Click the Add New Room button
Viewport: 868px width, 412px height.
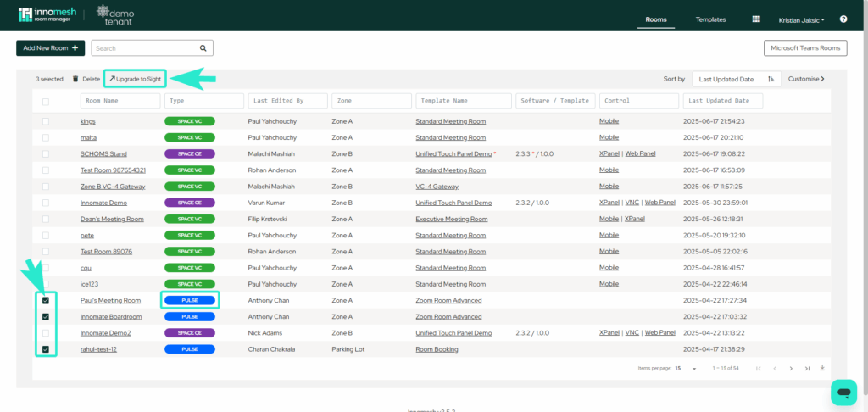[50, 48]
